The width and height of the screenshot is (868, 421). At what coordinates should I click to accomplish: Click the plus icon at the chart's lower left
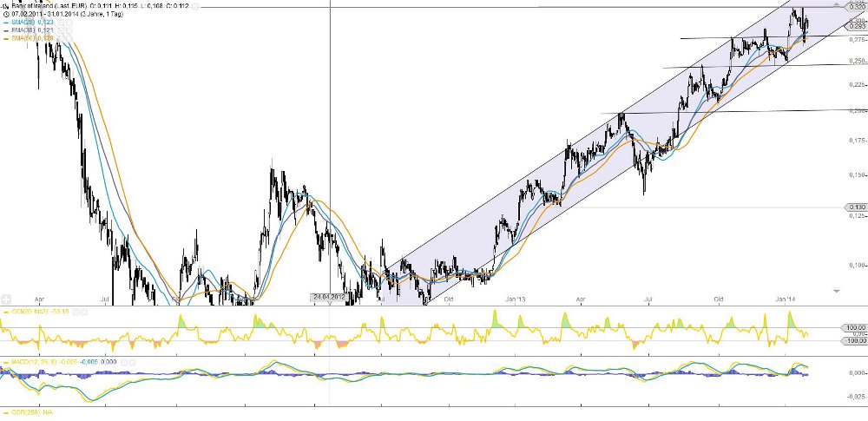[x=5, y=299]
